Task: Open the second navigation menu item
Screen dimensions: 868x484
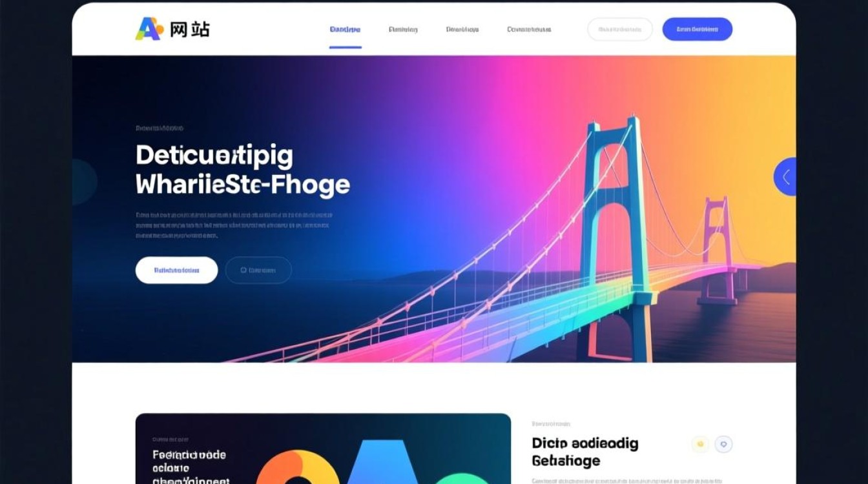Action: 403,30
